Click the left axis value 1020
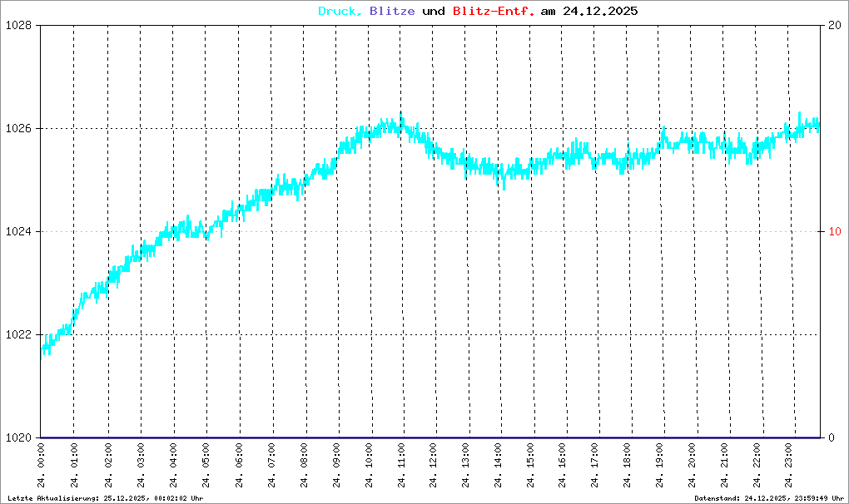This screenshot has width=849, height=504. tap(18, 437)
